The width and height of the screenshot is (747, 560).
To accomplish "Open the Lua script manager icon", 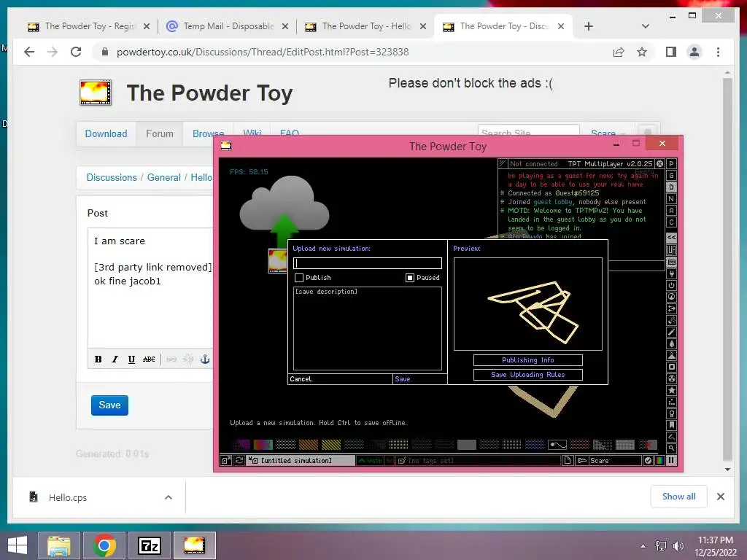I will click(x=671, y=249).
